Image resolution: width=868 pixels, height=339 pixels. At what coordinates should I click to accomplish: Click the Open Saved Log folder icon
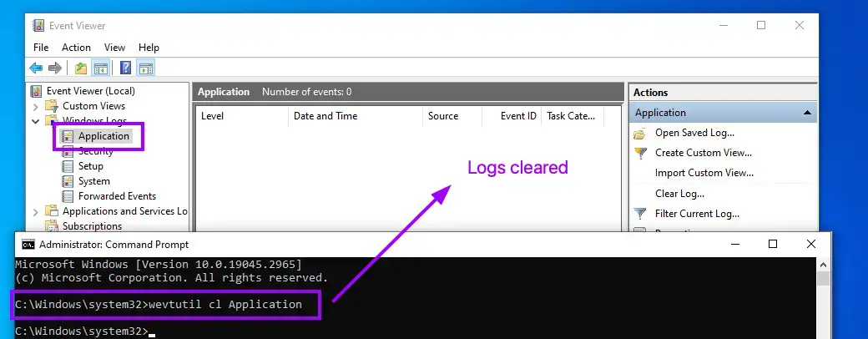point(640,134)
